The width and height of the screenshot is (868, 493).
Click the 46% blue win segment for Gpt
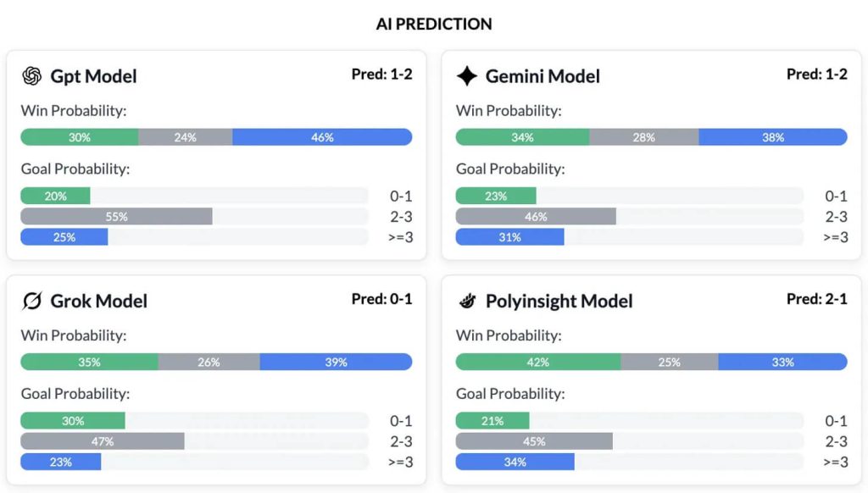[322, 136]
